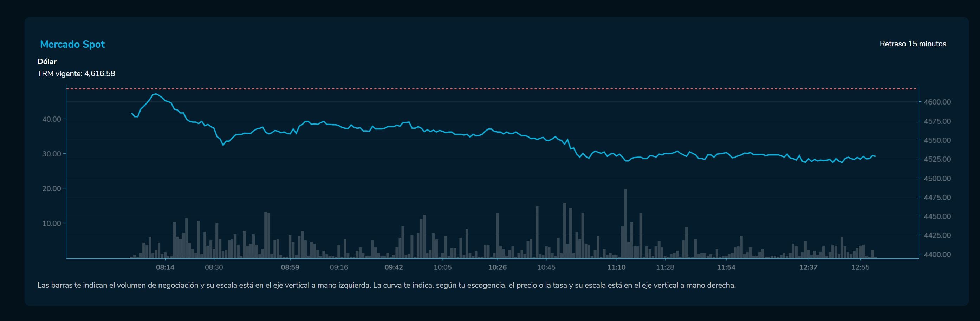Click the 4600.00 price axis label
Viewport: 980px width, 321px height.
pyautogui.click(x=937, y=102)
